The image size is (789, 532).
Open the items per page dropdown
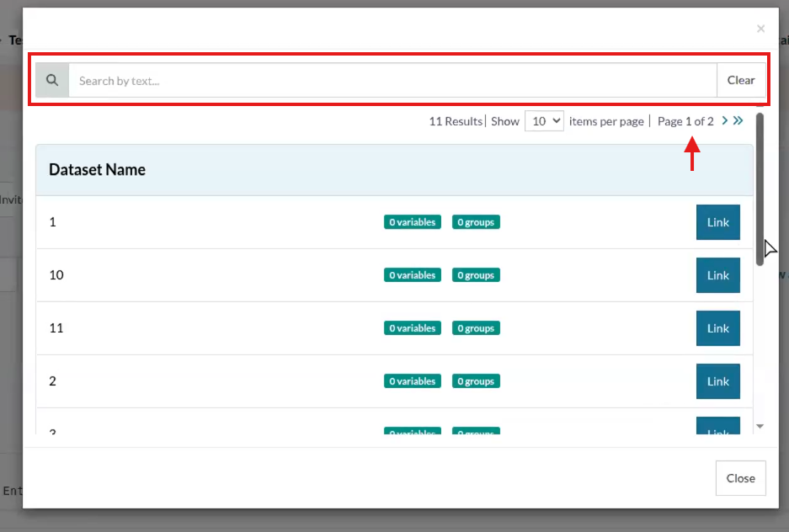544,121
